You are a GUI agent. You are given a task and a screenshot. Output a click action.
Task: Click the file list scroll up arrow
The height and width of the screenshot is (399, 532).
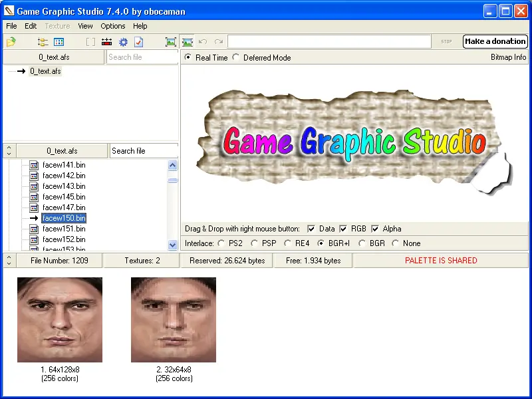(172, 165)
